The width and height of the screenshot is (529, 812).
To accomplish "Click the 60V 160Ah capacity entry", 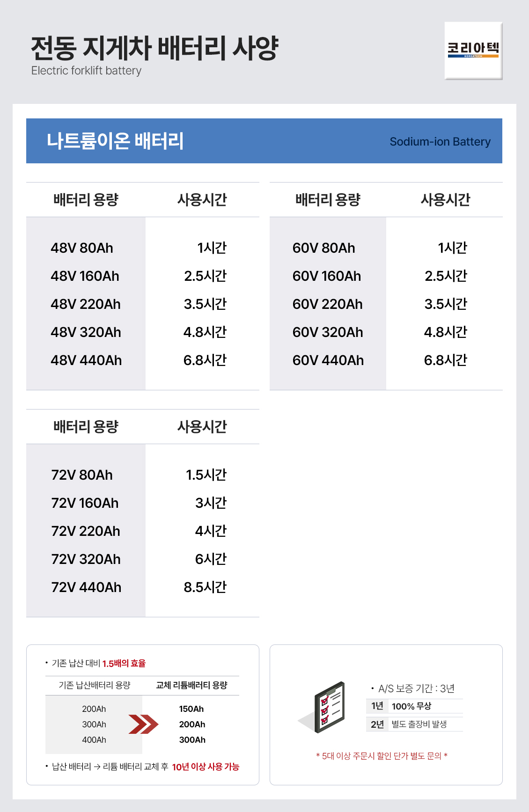I will coord(327,276).
